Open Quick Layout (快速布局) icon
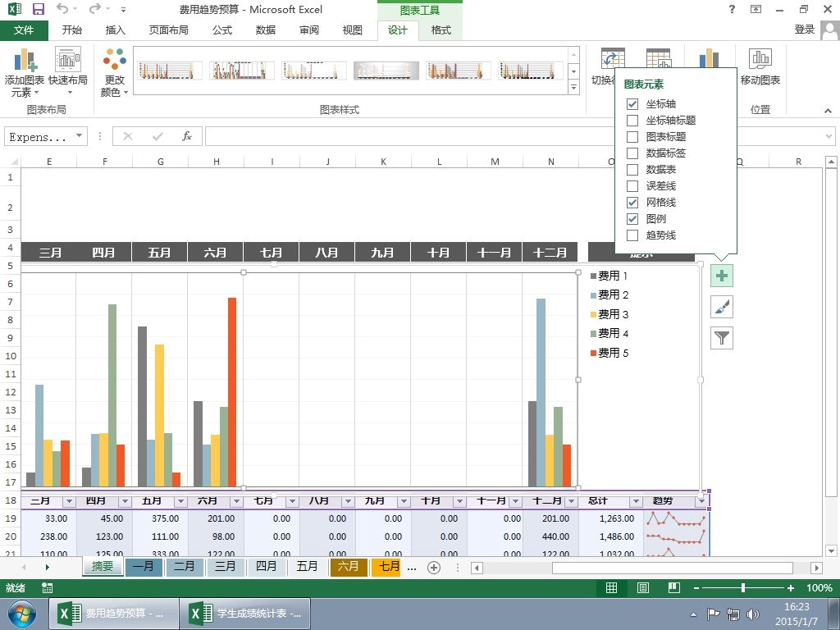The width and height of the screenshot is (840, 630). coord(68,59)
